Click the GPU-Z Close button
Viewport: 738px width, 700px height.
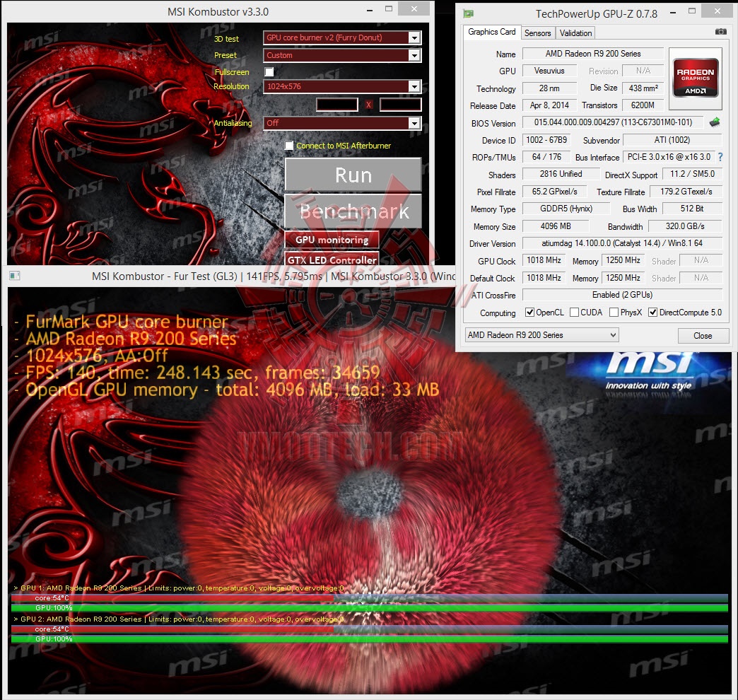703,336
